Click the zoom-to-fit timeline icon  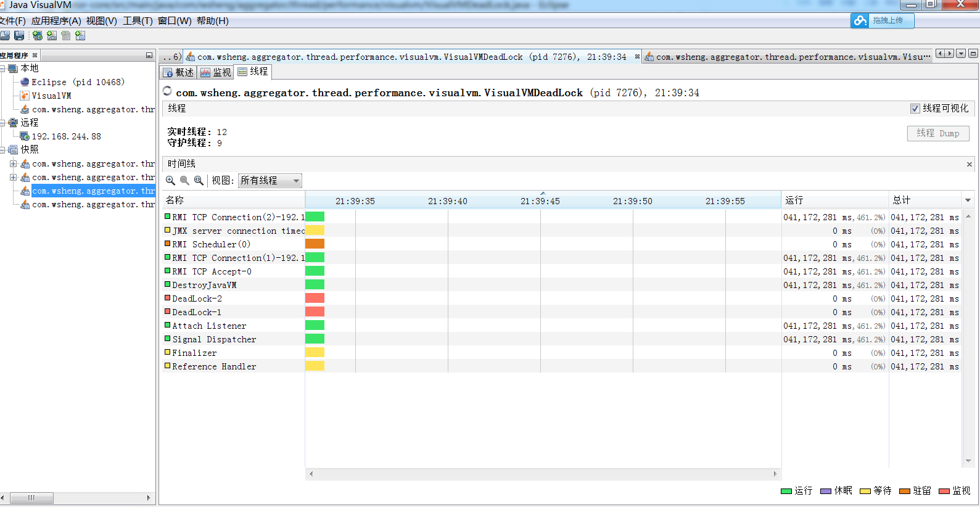199,181
